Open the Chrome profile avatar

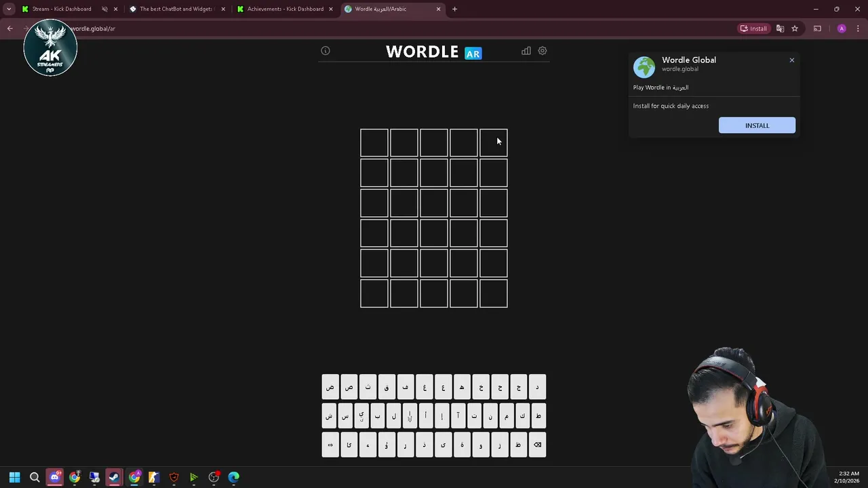pos(842,28)
